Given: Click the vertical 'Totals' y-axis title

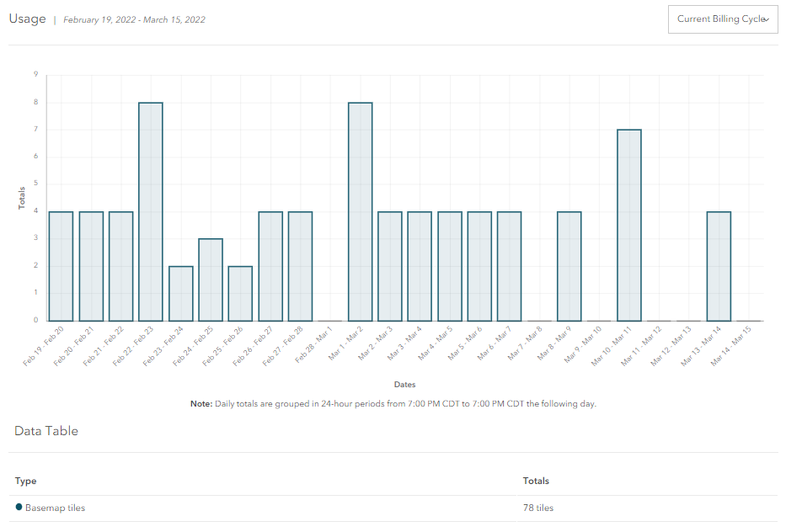Looking at the screenshot, I should click(22, 198).
